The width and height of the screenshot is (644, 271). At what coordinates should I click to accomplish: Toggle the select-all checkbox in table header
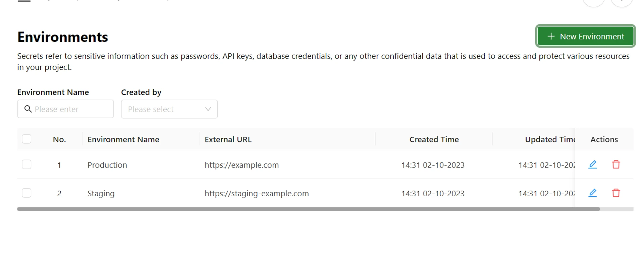pyautogui.click(x=26, y=139)
